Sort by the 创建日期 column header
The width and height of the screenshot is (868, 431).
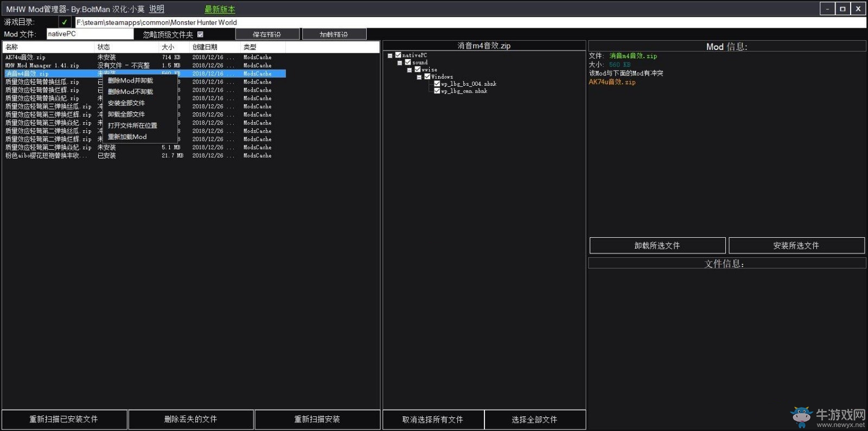point(216,47)
